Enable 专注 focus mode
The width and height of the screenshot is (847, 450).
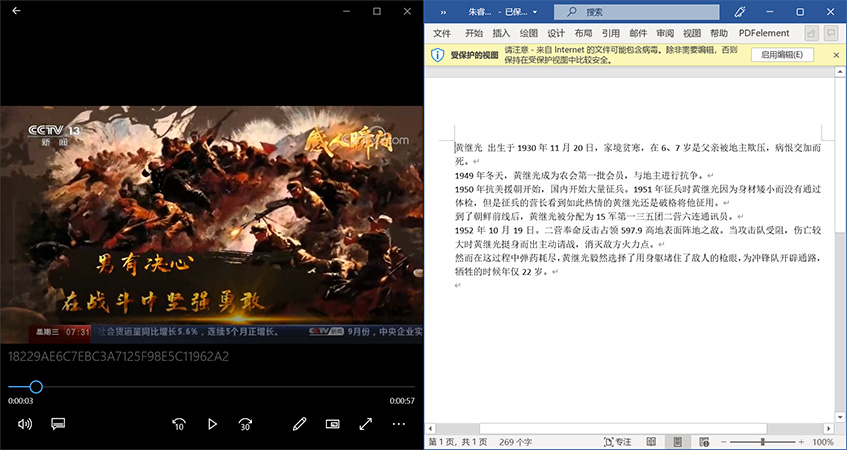coord(617,442)
